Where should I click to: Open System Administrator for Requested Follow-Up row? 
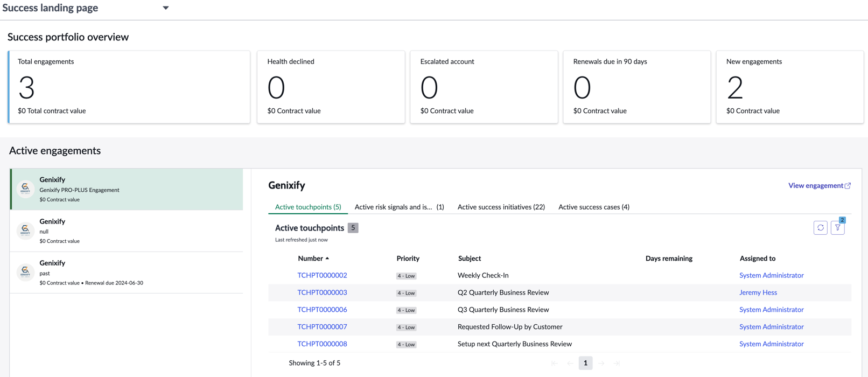click(x=771, y=327)
